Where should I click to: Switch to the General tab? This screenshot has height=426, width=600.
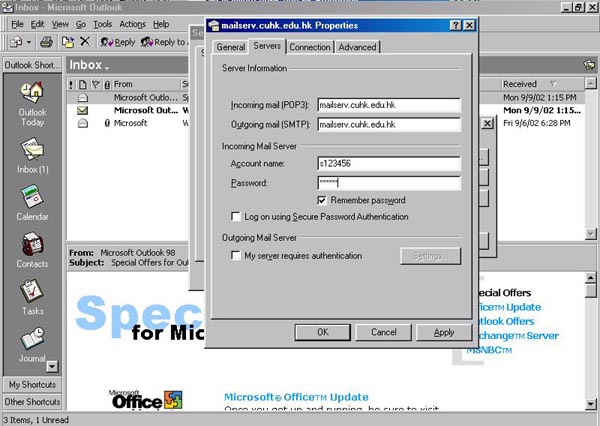point(230,47)
